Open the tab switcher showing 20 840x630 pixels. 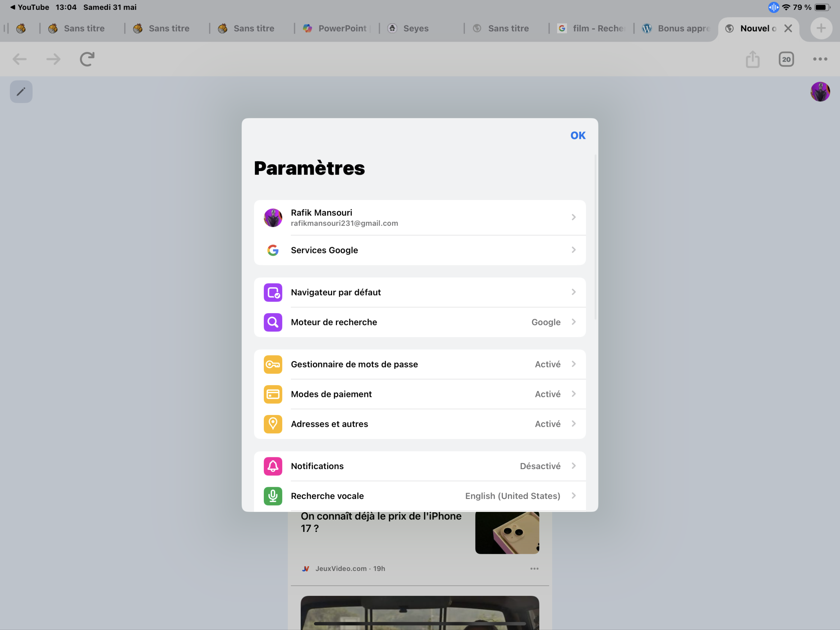pyautogui.click(x=786, y=59)
